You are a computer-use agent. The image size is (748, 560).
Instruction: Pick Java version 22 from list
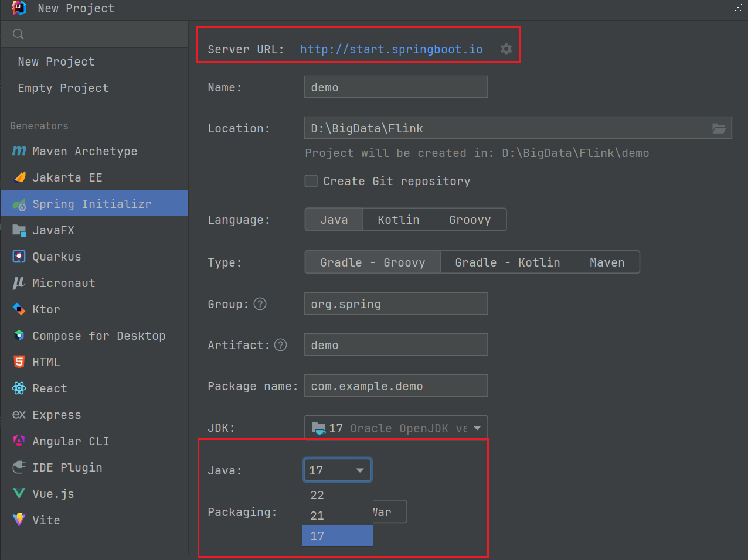tap(338, 495)
